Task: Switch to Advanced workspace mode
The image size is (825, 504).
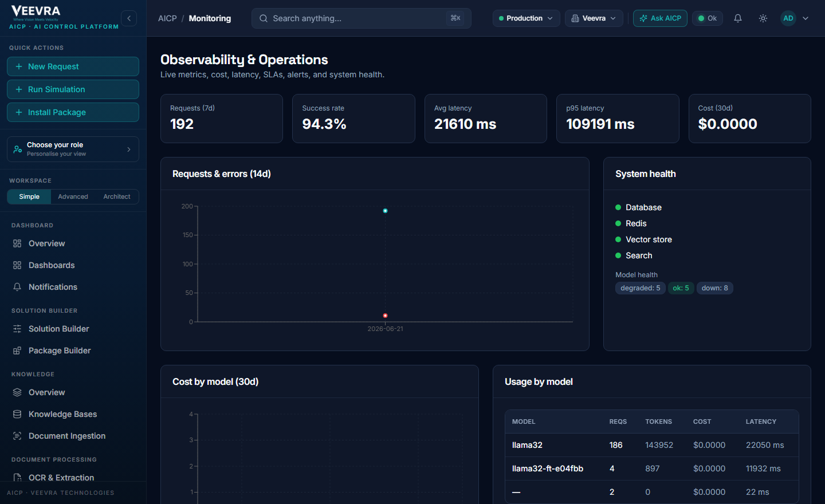Action: (x=73, y=196)
